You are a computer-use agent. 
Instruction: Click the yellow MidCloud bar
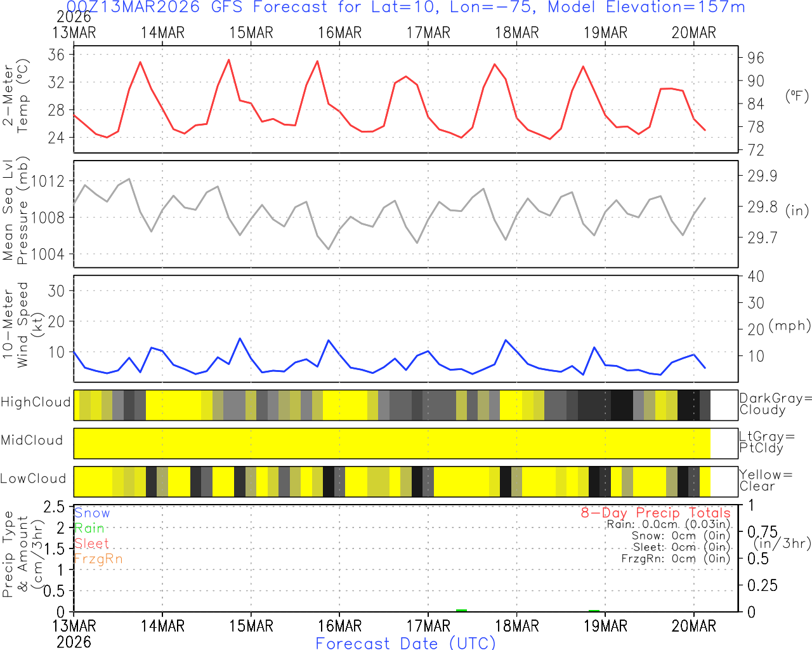pyautogui.click(x=392, y=443)
